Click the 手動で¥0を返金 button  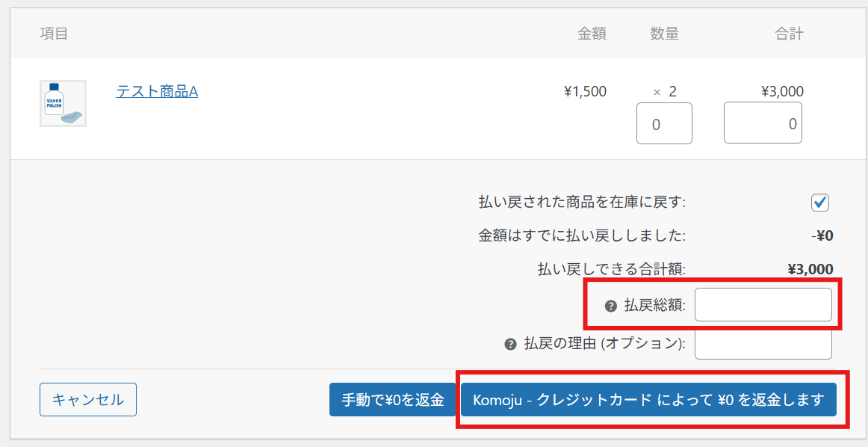pyautogui.click(x=392, y=400)
